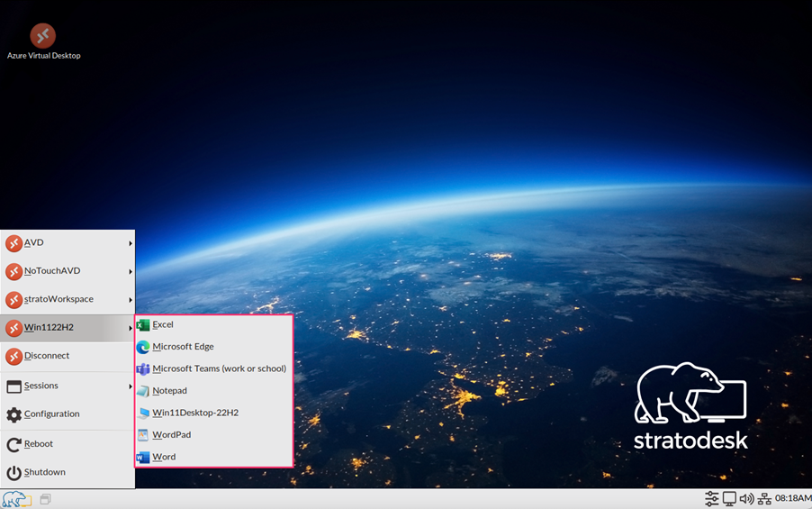
Task: Expand the Sessions submenu arrow
Action: [131, 386]
